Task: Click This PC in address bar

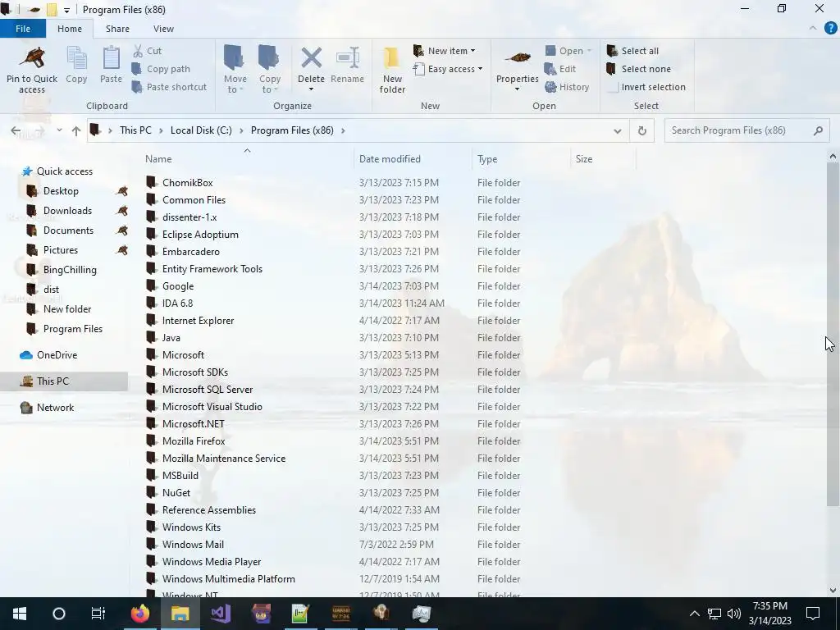Action: (x=135, y=130)
